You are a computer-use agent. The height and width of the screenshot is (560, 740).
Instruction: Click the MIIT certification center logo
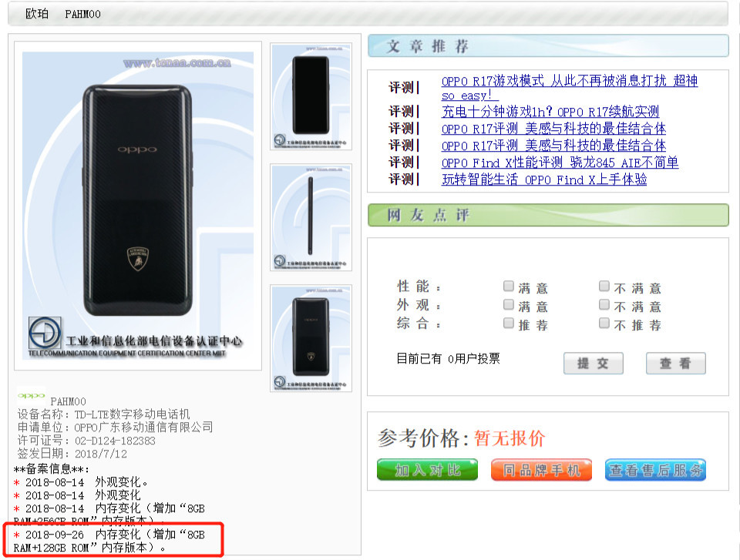(45, 332)
